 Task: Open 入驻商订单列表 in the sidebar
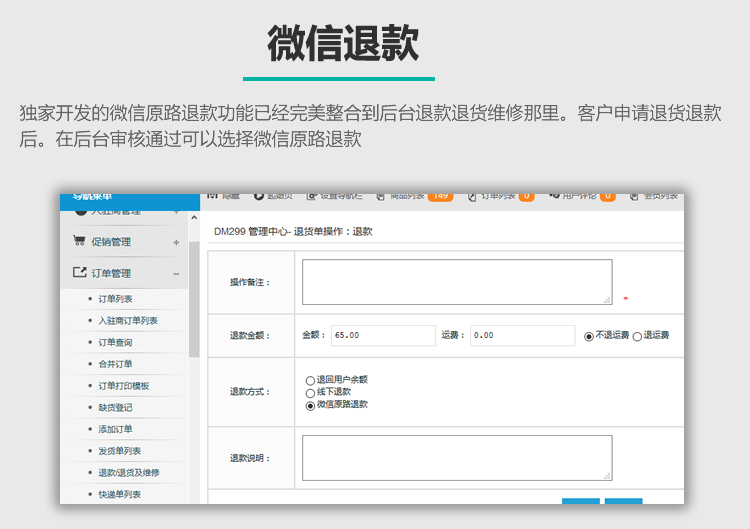128,320
